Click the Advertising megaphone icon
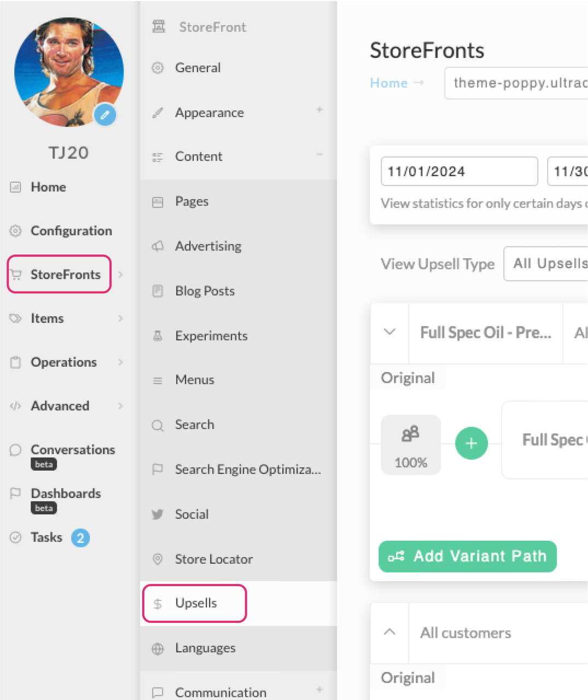Image resolution: width=588 pixels, height=700 pixels. (x=158, y=246)
